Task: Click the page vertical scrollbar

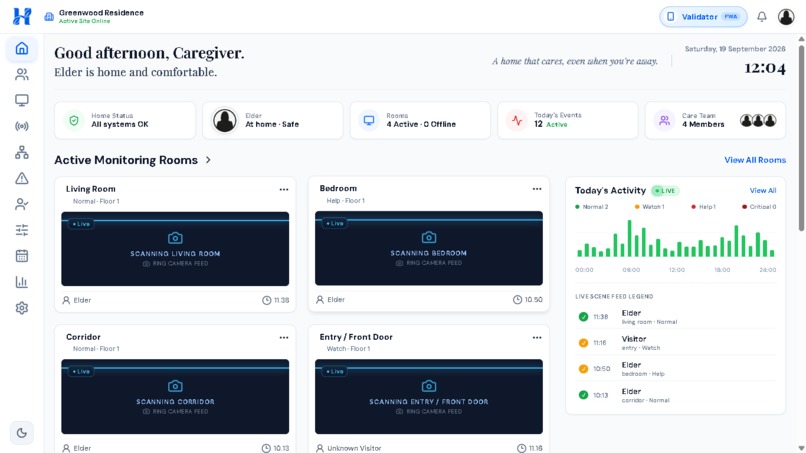Action: coord(801,139)
